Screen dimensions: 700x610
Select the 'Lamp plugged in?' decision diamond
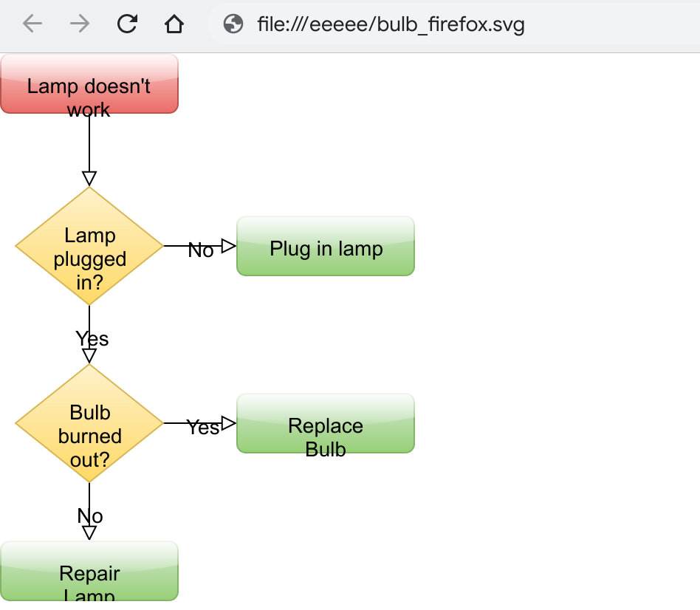[89, 246]
